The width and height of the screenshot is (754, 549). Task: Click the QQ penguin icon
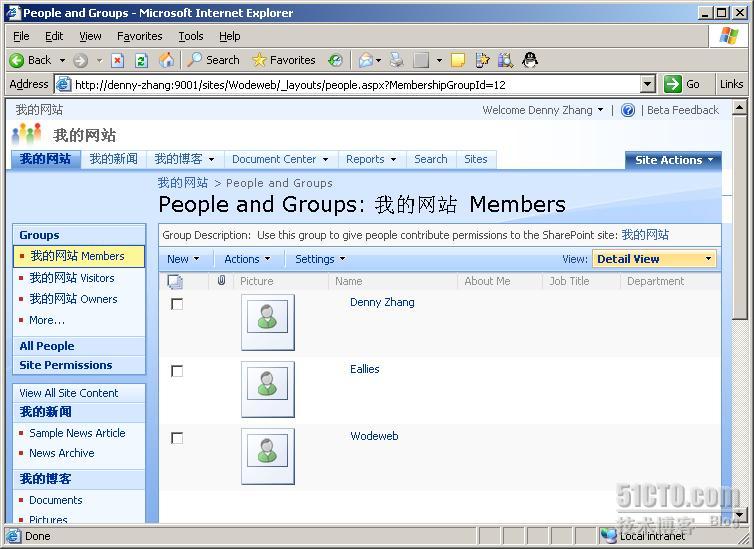pyautogui.click(x=529, y=60)
